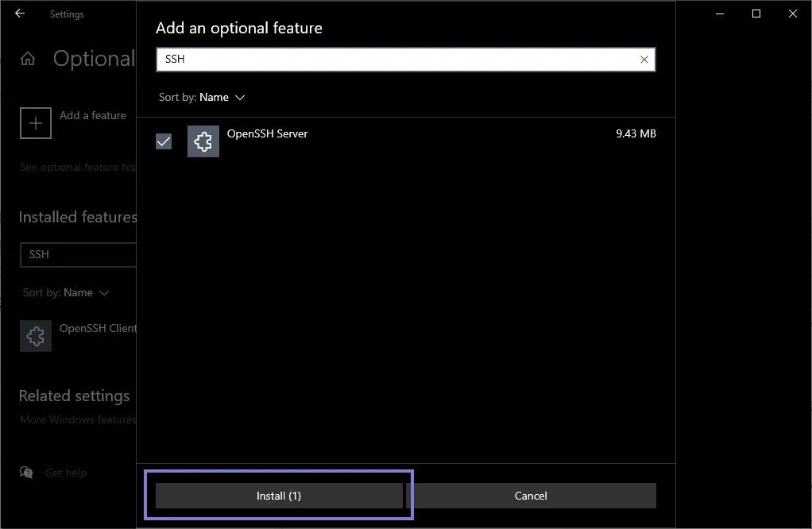Viewport: 812px width, 529px height.
Task: Click the plus icon for Add a feature
Action: pyautogui.click(x=36, y=123)
